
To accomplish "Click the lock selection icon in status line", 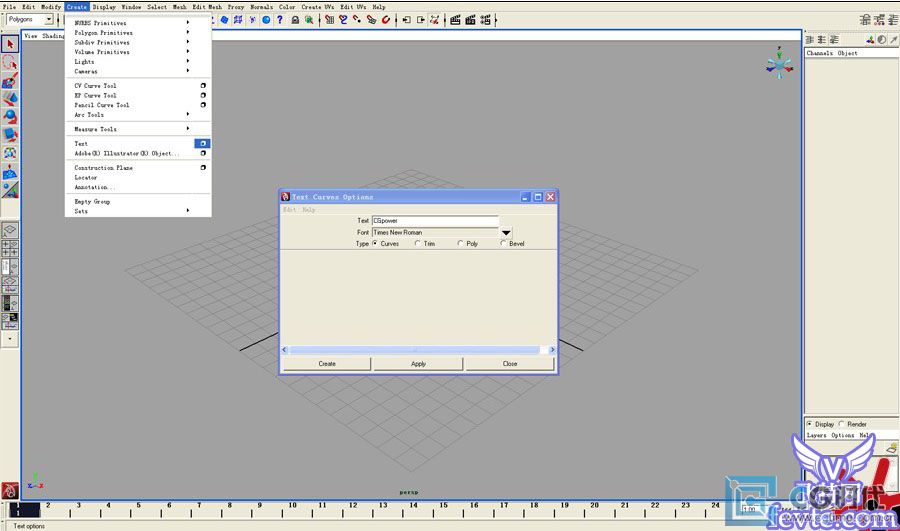I will [295, 20].
